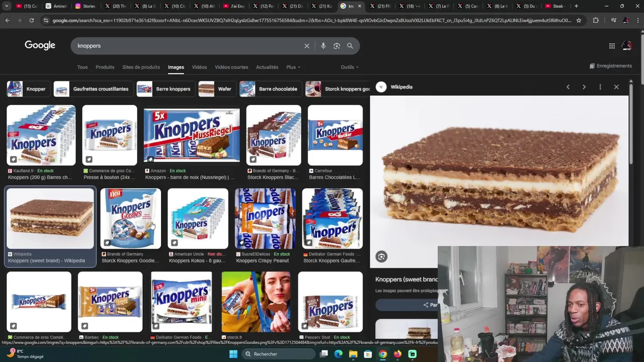Switch to the Tous results tab
644x362 pixels.
point(83,67)
